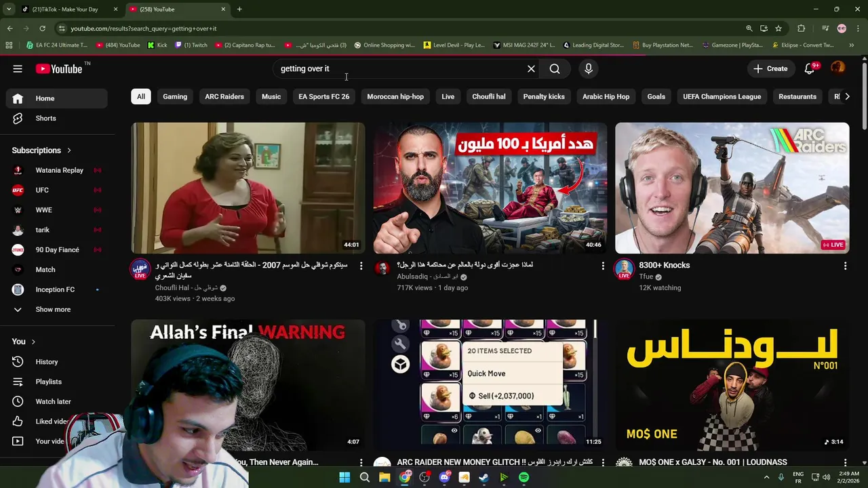Viewport: 868px width, 488px height.
Task: Open WWE subscription channel
Action: tap(57, 210)
